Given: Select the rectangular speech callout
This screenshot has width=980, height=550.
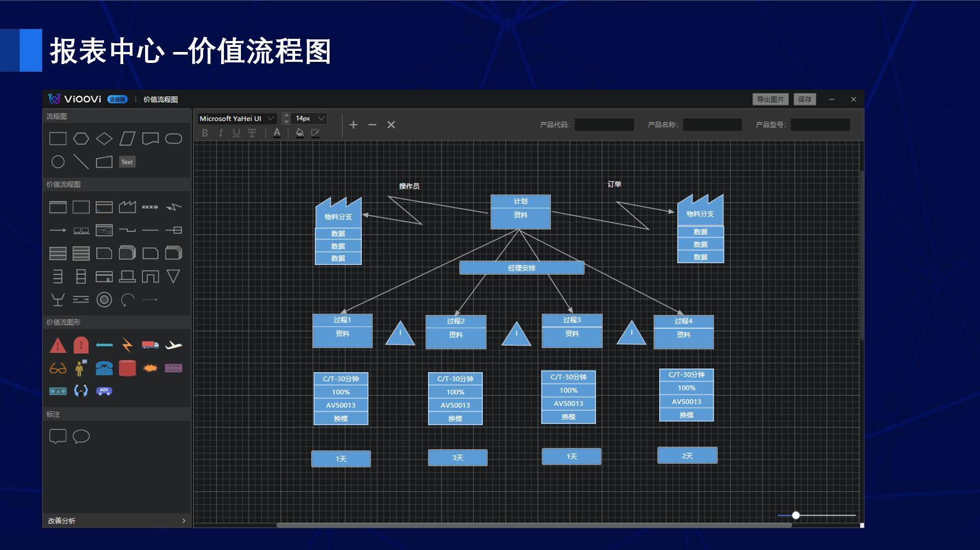Looking at the screenshot, I should [57, 436].
